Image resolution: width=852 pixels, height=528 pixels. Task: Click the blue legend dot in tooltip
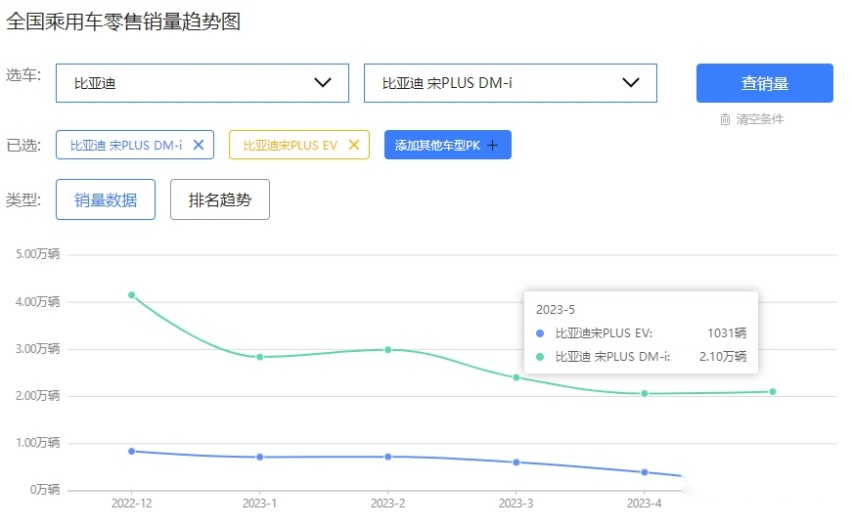coord(540,334)
